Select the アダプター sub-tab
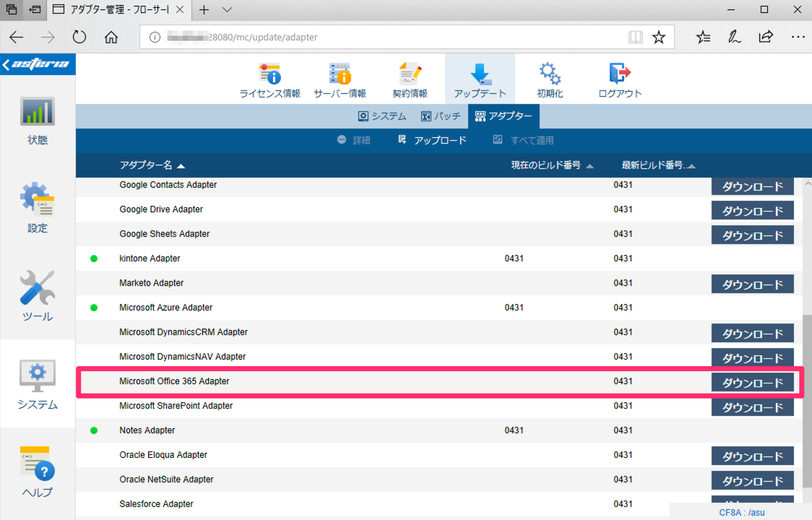Image resolution: width=812 pixels, height=520 pixels. point(504,116)
